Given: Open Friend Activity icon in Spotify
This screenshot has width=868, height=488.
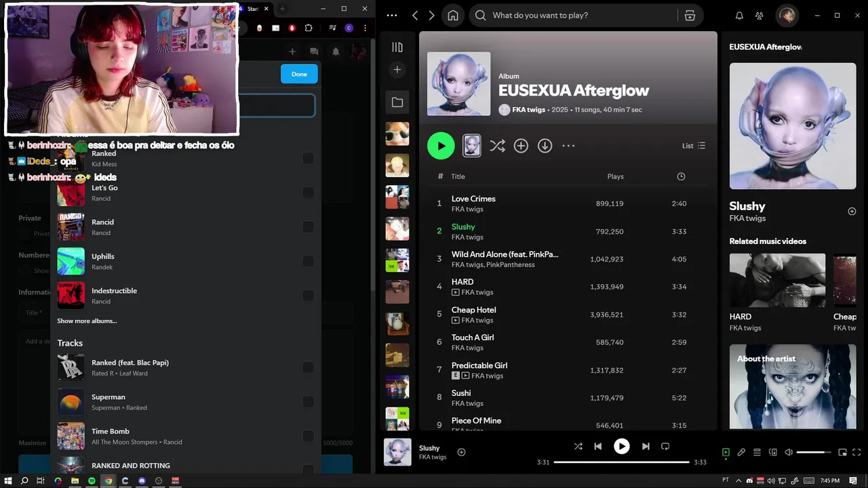Looking at the screenshot, I should [759, 15].
